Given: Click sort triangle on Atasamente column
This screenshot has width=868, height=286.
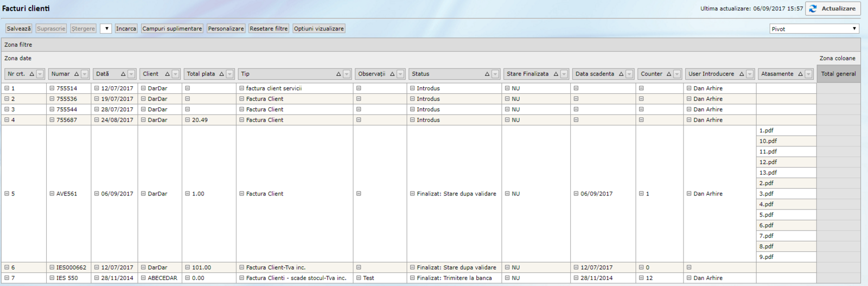Looking at the screenshot, I should click(x=800, y=74).
